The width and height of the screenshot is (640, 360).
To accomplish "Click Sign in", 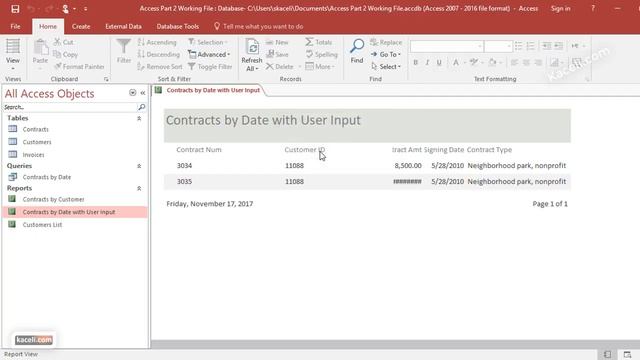I will click(560, 9).
